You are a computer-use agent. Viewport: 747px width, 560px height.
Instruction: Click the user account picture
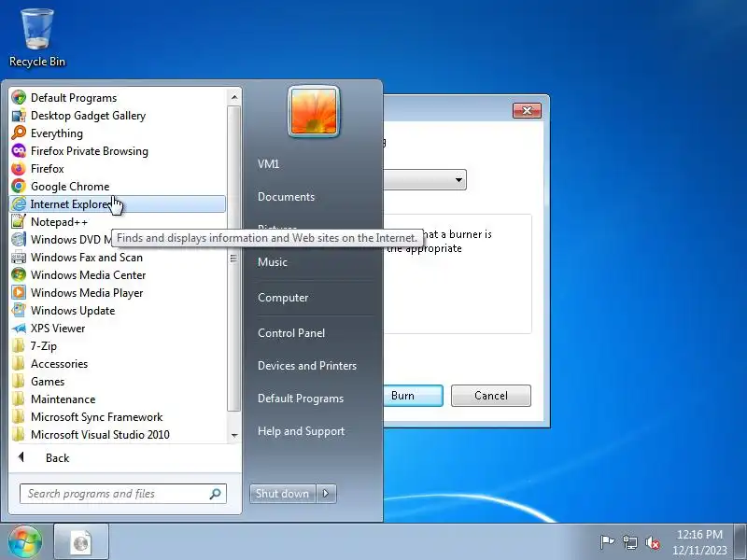coord(314,112)
